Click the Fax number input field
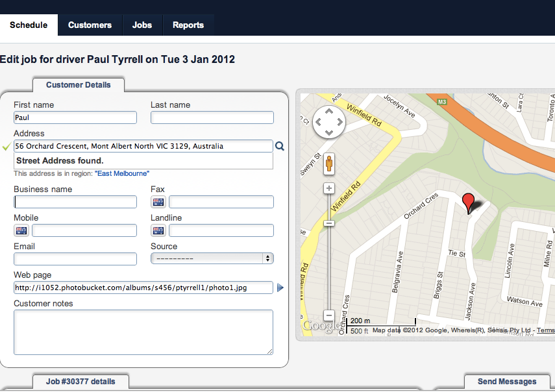Viewport: 555px width, 392px height. coord(221,202)
